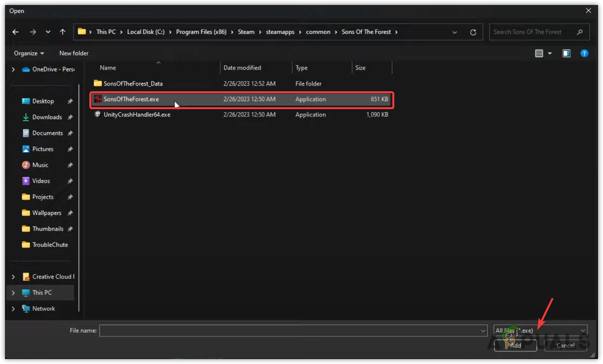Open the Organize menu

(x=29, y=53)
